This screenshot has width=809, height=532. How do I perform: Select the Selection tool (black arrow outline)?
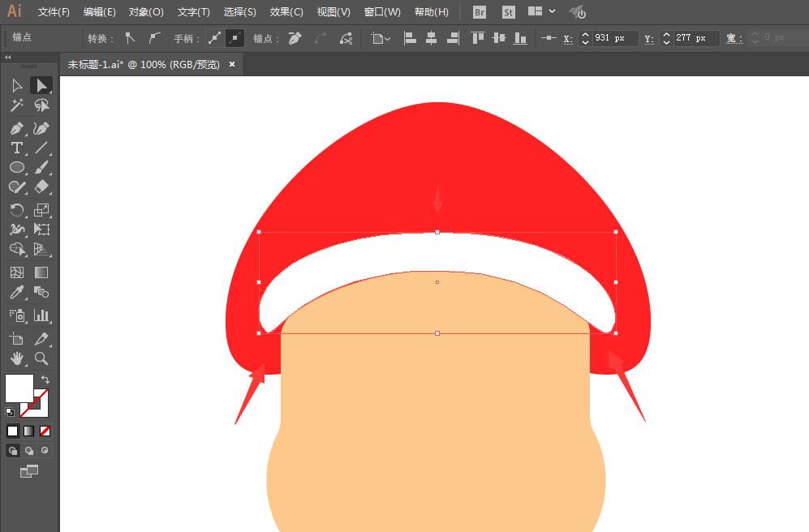17,86
